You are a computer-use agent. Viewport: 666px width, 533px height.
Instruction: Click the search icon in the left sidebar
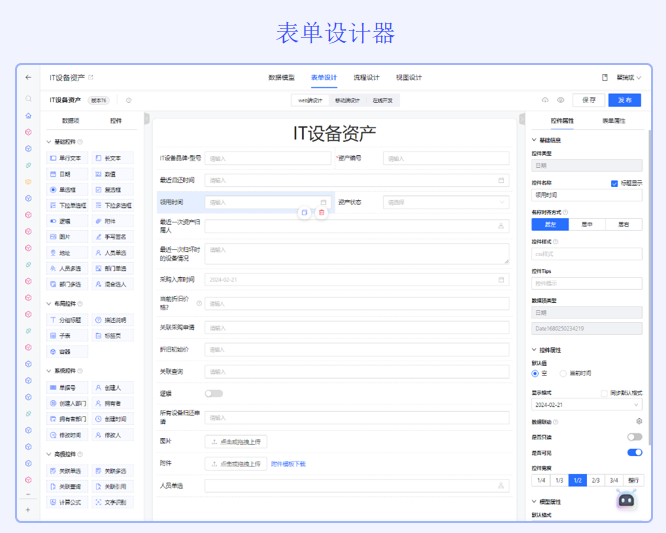point(28,99)
